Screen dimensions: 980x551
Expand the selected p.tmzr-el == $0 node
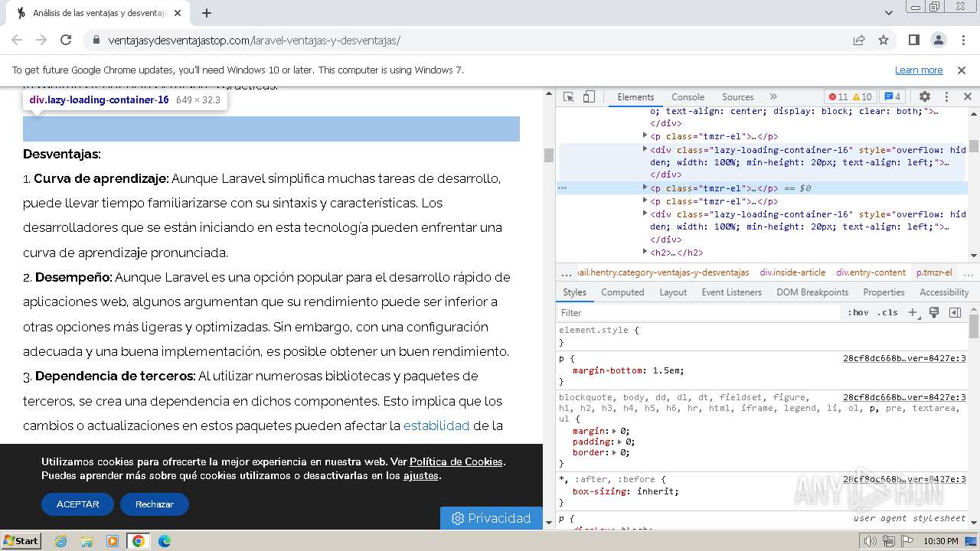point(645,187)
